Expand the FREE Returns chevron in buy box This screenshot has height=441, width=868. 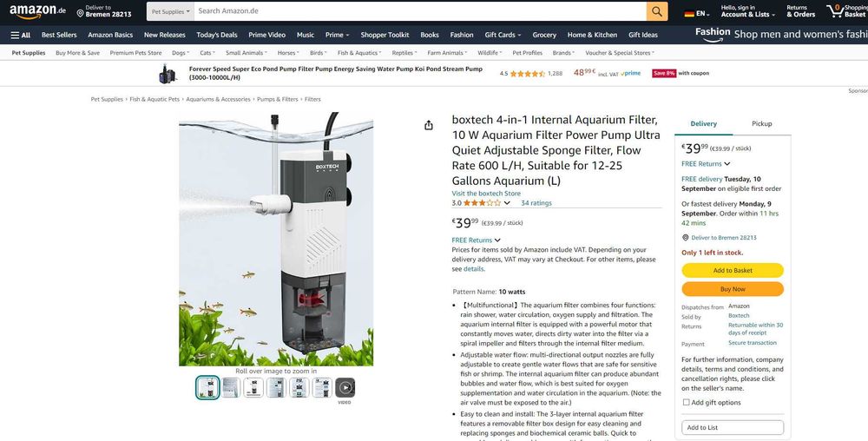click(x=727, y=164)
